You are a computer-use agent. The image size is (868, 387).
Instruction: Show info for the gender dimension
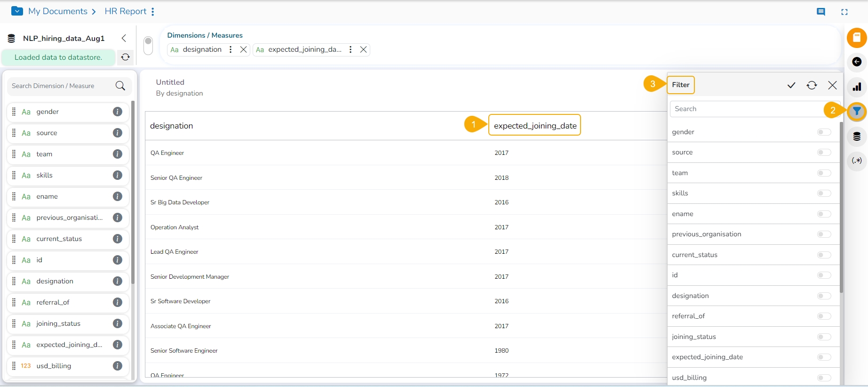tap(118, 112)
